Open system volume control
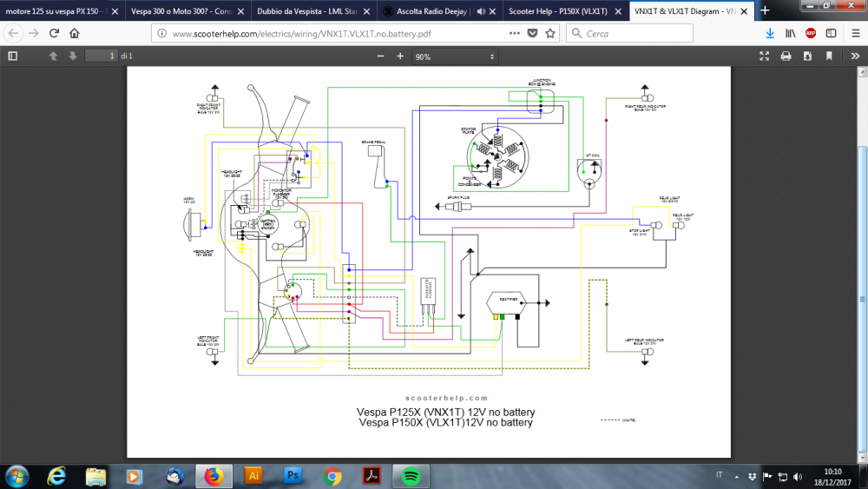868x489 pixels. pyautogui.click(x=797, y=477)
